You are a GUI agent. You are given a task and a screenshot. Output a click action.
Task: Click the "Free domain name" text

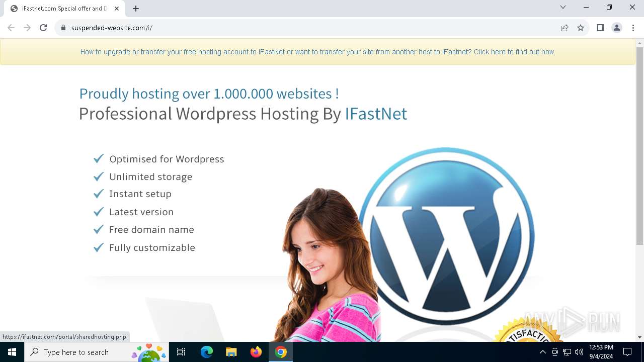151,229
